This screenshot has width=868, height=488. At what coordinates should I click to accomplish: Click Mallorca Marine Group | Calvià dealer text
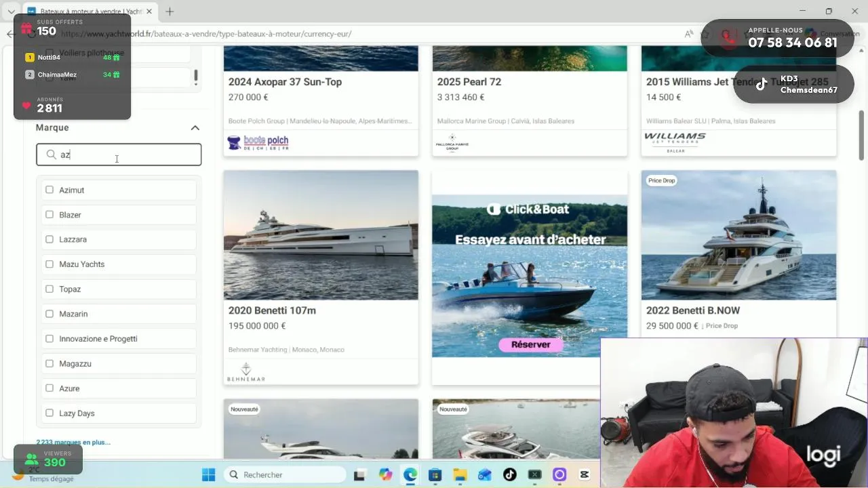click(506, 121)
